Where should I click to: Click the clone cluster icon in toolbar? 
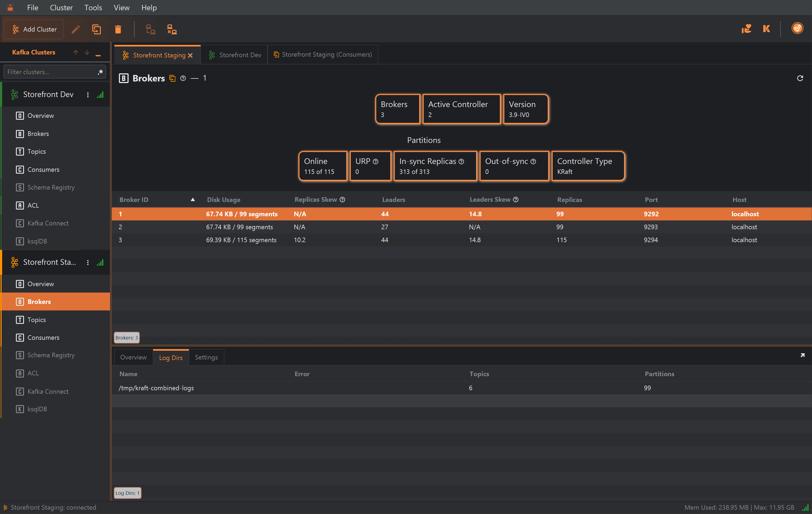[97, 29]
